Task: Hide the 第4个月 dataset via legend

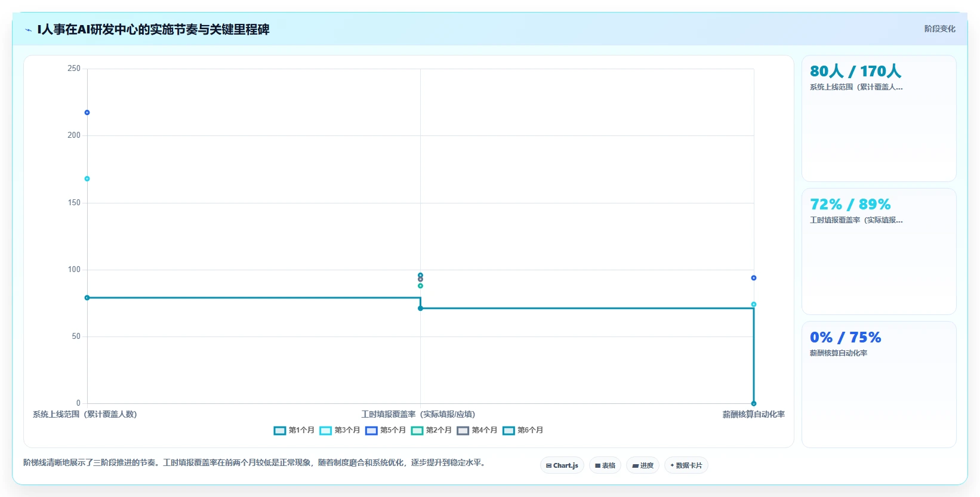Action: coord(463,430)
